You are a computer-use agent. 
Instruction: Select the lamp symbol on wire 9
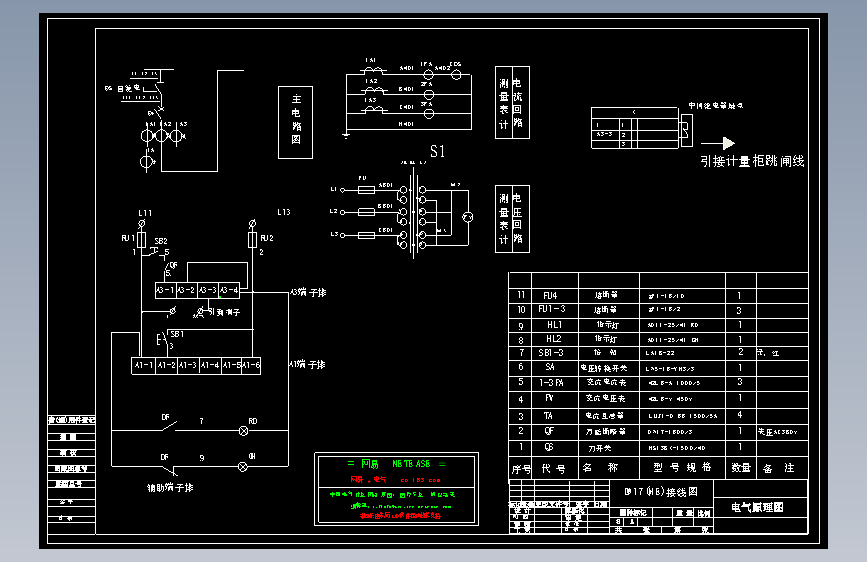(x=242, y=467)
